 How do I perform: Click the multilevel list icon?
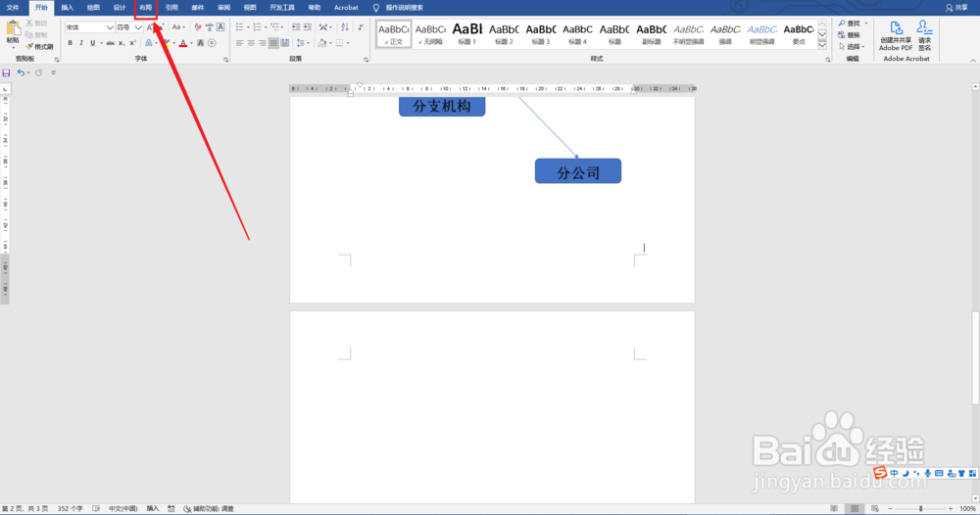275,27
